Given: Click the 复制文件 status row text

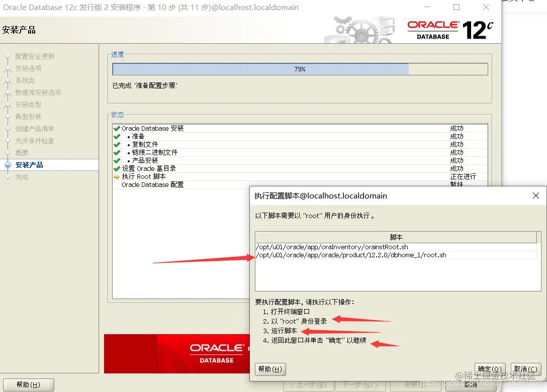Looking at the screenshot, I should coord(145,144).
